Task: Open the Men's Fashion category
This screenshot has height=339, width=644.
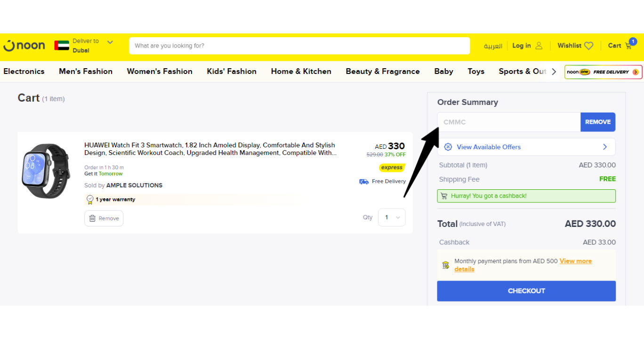Action: (x=86, y=72)
